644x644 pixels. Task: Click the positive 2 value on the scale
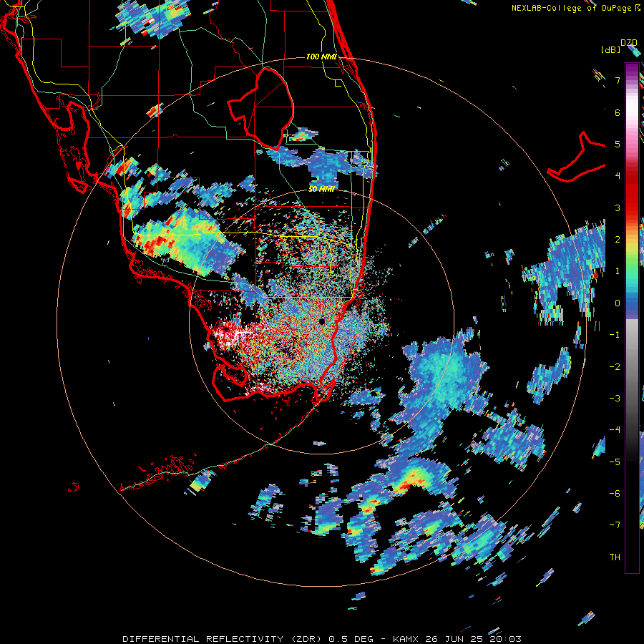(x=618, y=240)
